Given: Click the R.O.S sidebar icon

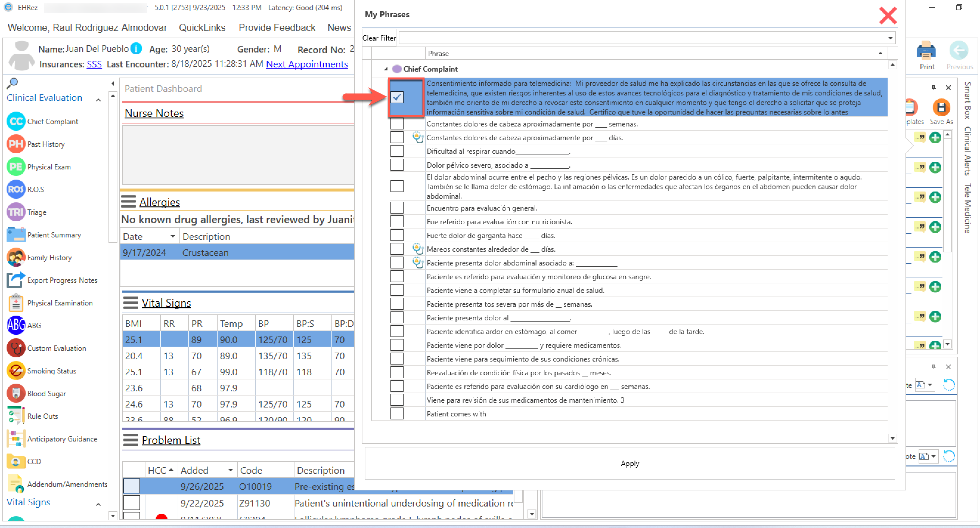Looking at the screenshot, I should click(x=15, y=189).
